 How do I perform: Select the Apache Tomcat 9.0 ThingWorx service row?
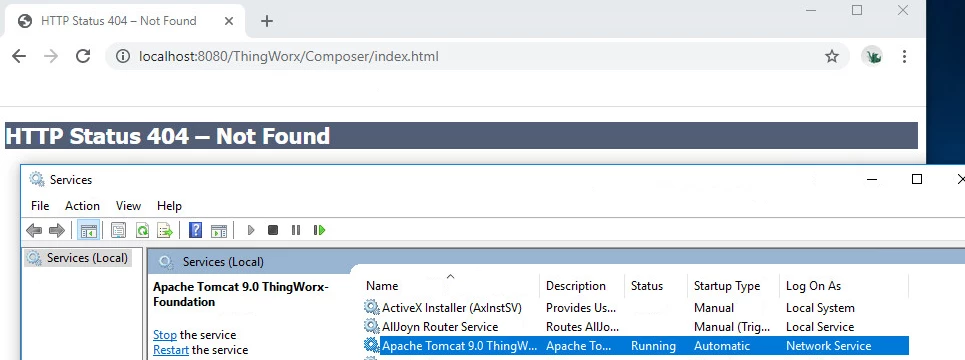[635, 346]
